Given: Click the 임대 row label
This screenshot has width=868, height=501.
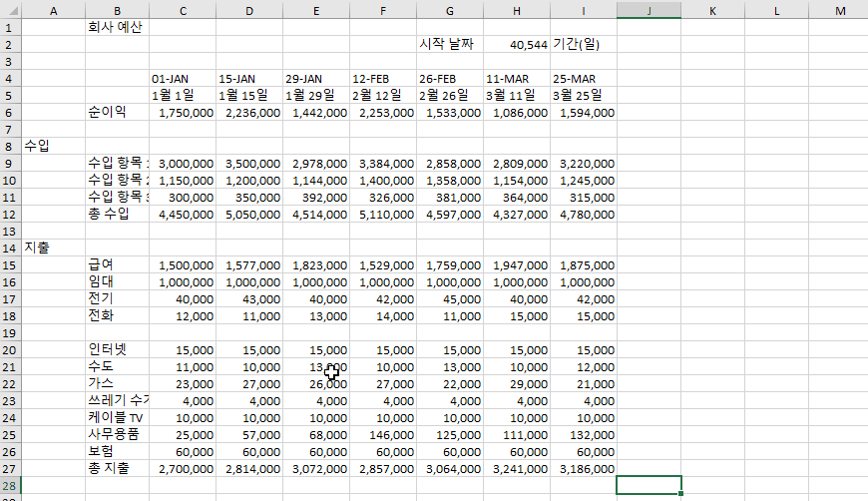Looking at the screenshot, I should click(x=117, y=282).
